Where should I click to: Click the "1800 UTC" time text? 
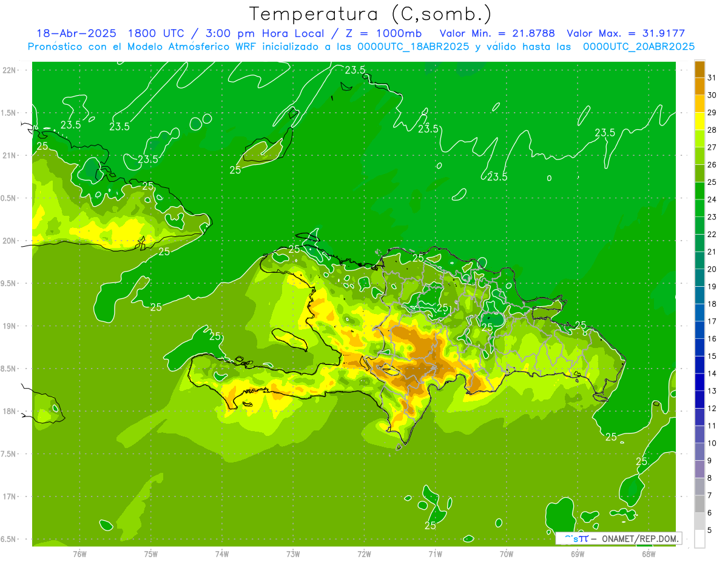(x=157, y=33)
